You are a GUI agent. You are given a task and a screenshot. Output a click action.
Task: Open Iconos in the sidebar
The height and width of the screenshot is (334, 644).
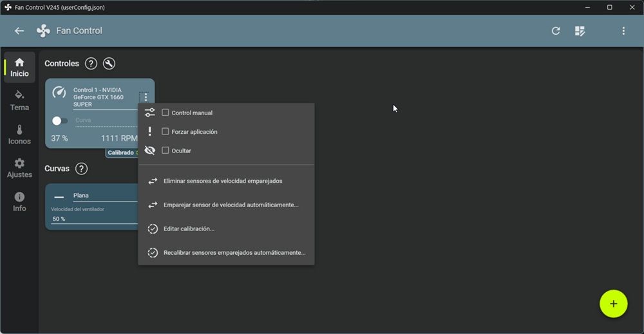click(19, 135)
